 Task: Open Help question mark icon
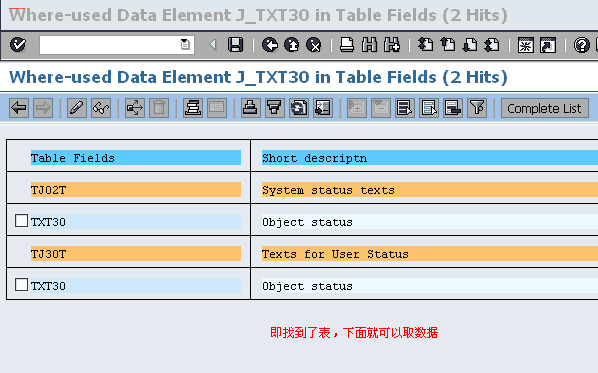pyautogui.click(x=582, y=45)
